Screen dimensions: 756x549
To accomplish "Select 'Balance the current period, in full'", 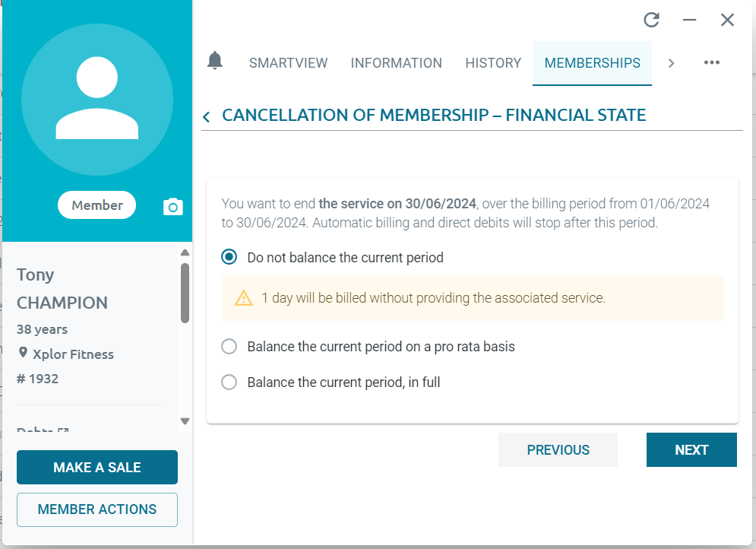I will click(229, 382).
